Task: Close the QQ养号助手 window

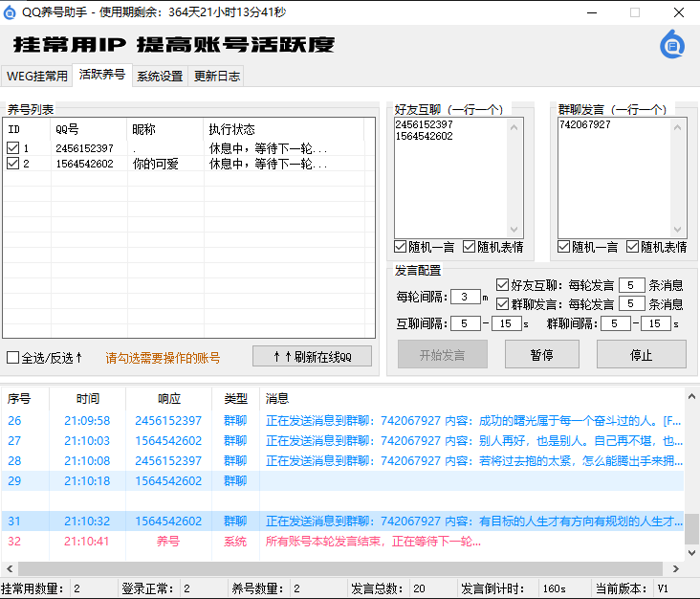Action: click(679, 12)
